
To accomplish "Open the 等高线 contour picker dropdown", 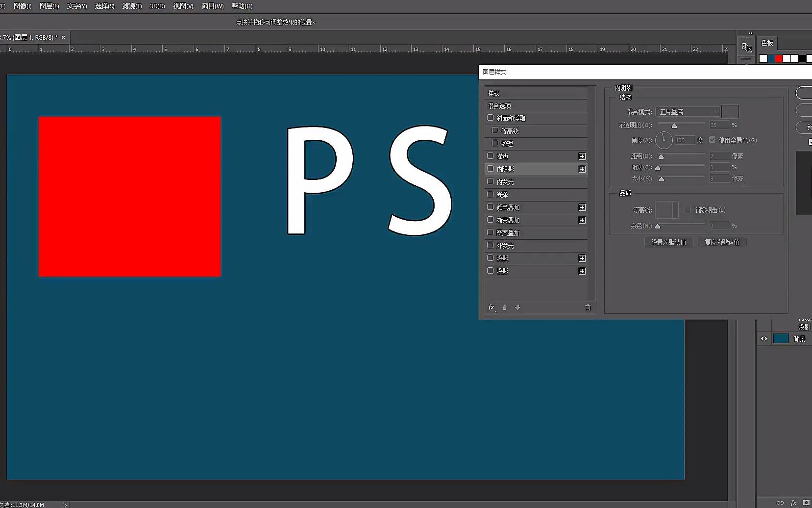I will tap(675, 210).
